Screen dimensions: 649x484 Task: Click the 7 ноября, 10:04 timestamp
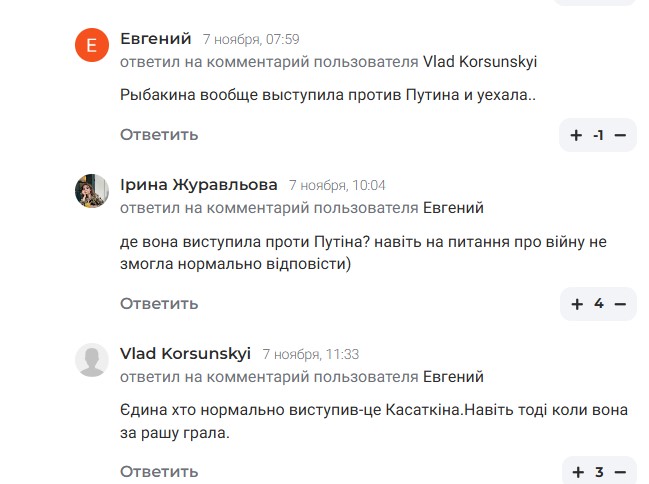pyautogui.click(x=337, y=185)
